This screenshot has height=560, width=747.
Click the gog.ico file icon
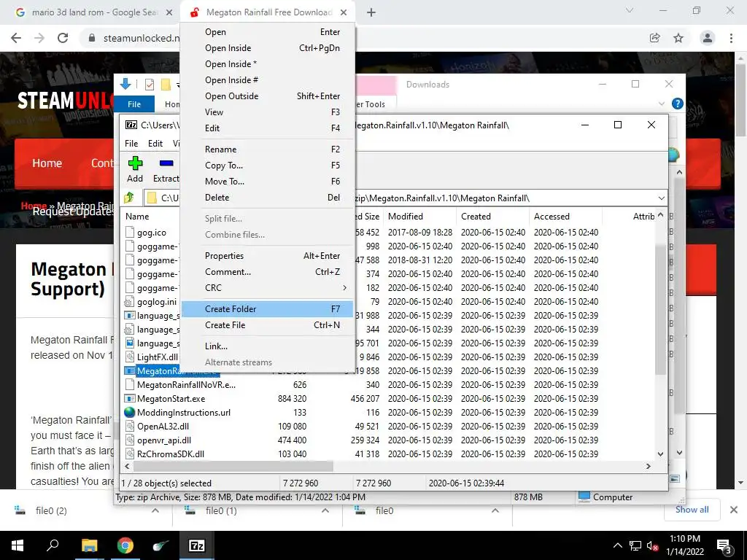130,233
